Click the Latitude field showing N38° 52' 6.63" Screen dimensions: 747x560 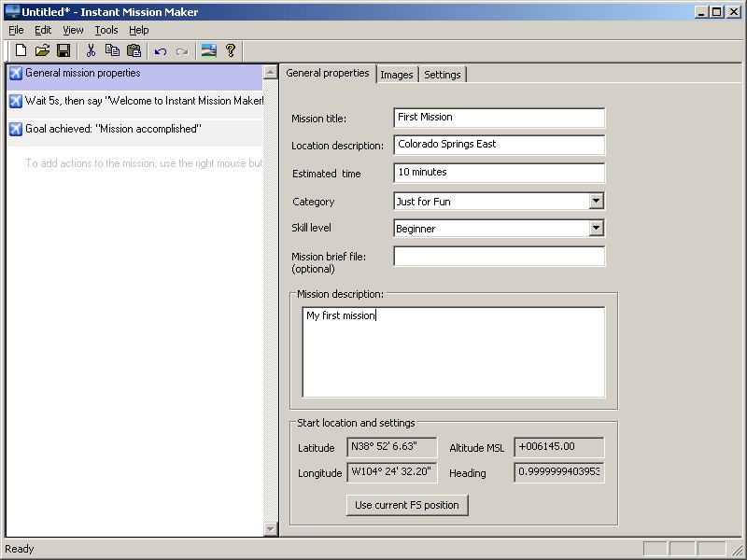[x=391, y=447]
